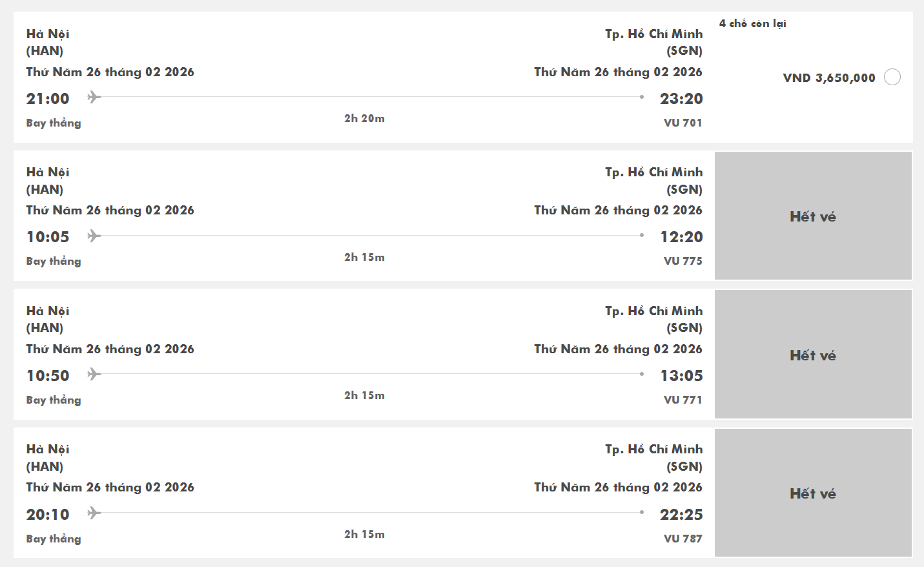Click the Hết vé box for flight VU 771
The width and height of the screenshot is (924, 567).
tap(813, 355)
